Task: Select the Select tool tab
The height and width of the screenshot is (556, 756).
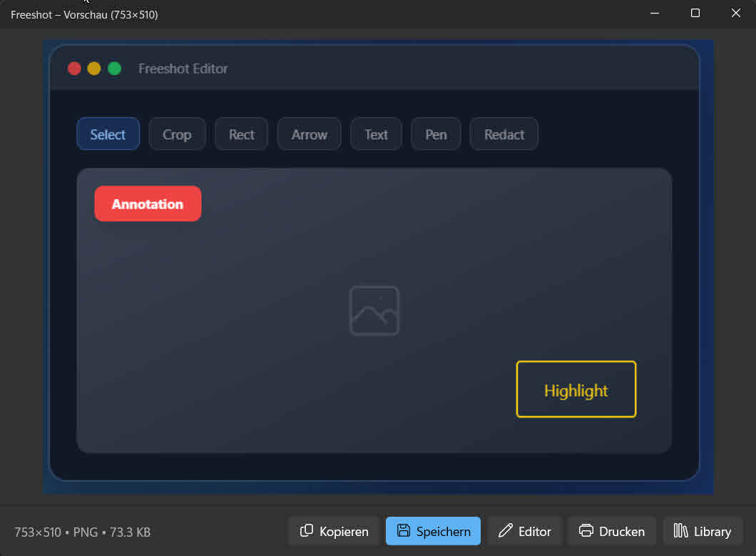Action: tap(108, 134)
